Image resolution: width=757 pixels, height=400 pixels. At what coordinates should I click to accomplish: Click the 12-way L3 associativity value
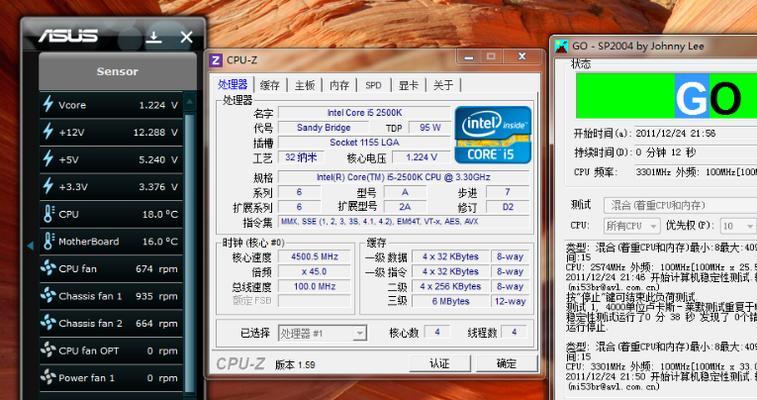[510, 301]
